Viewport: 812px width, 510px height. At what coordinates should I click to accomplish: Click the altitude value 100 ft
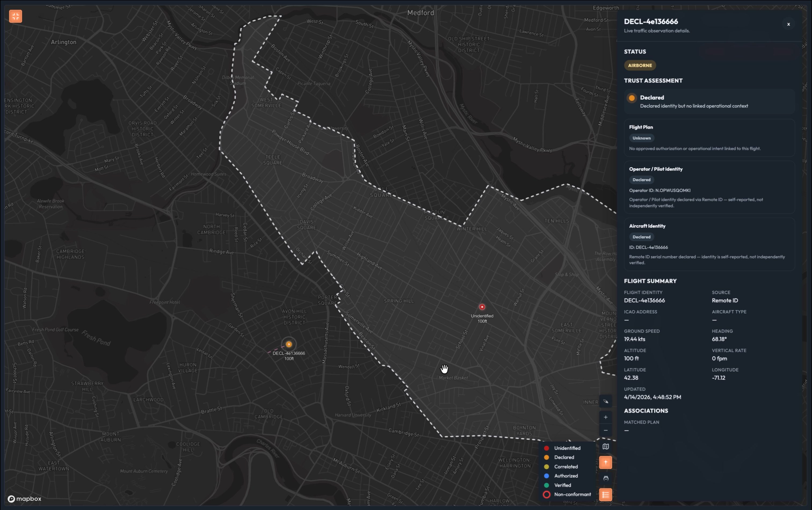[x=631, y=358]
